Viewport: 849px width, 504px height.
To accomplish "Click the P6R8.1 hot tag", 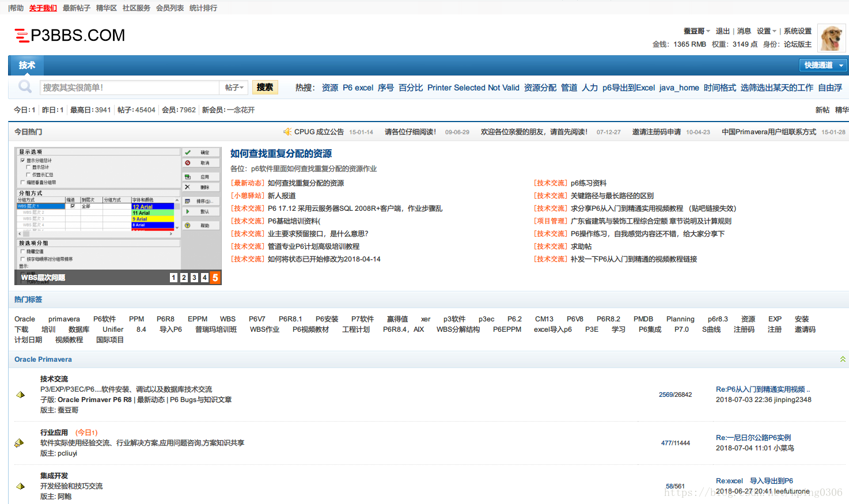I will [x=290, y=319].
